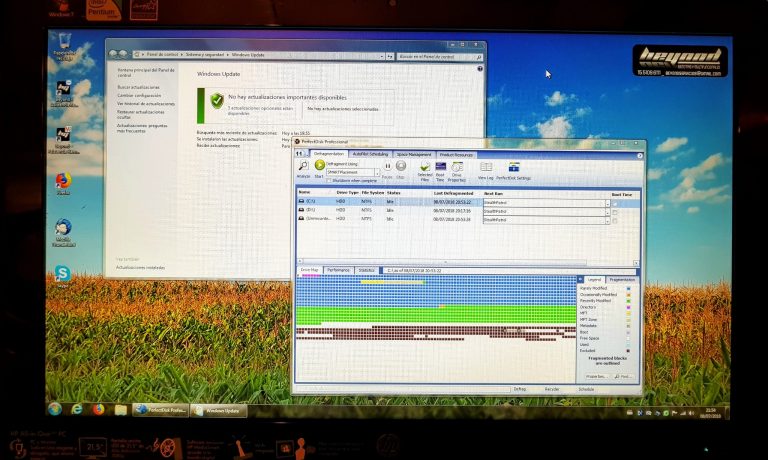
Task: Tick the Boot Time checkbox for drive D:
Action: pyautogui.click(x=615, y=210)
